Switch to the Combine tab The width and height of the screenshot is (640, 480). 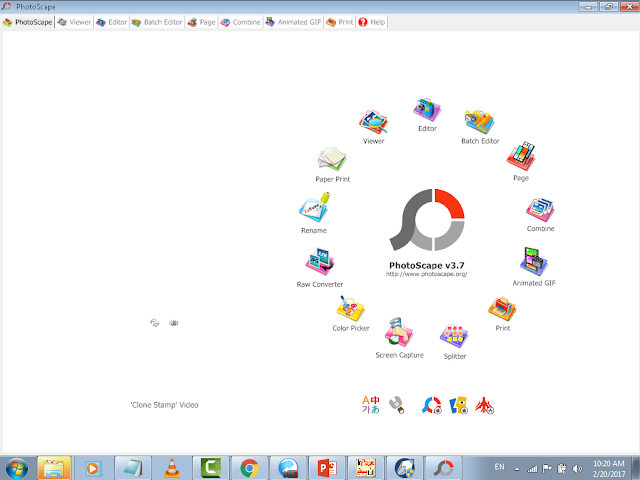(240, 22)
